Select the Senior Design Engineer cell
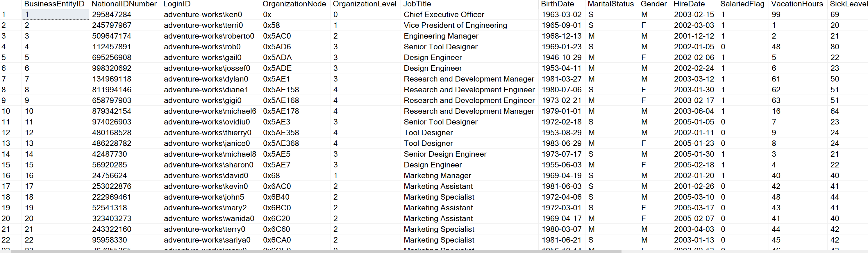Viewport: 868px width, 253px height. pos(445,154)
